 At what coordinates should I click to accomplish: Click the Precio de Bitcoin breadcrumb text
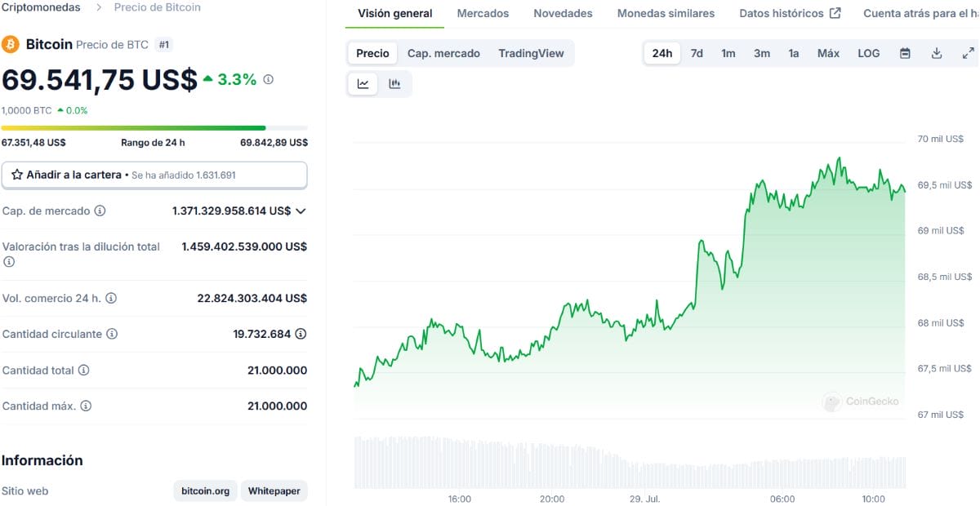(x=158, y=7)
